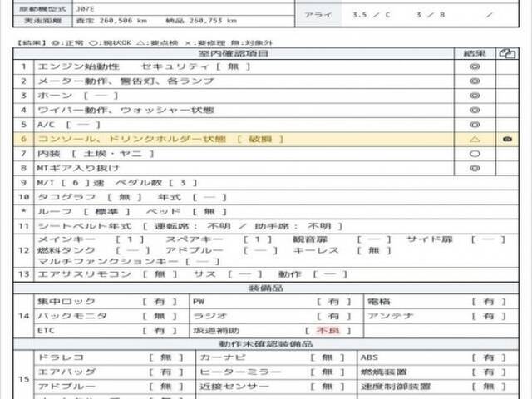Viewport: 532px width, 399px height.
Task: Click the camera icon in the console row
Action: 507,139
